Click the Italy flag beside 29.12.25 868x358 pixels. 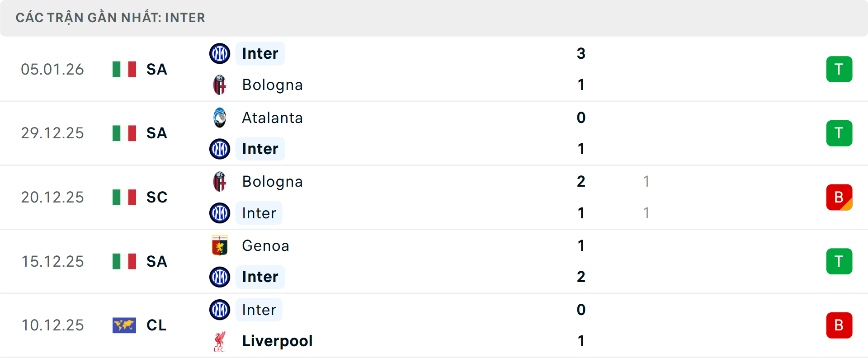(x=124, y=133)
